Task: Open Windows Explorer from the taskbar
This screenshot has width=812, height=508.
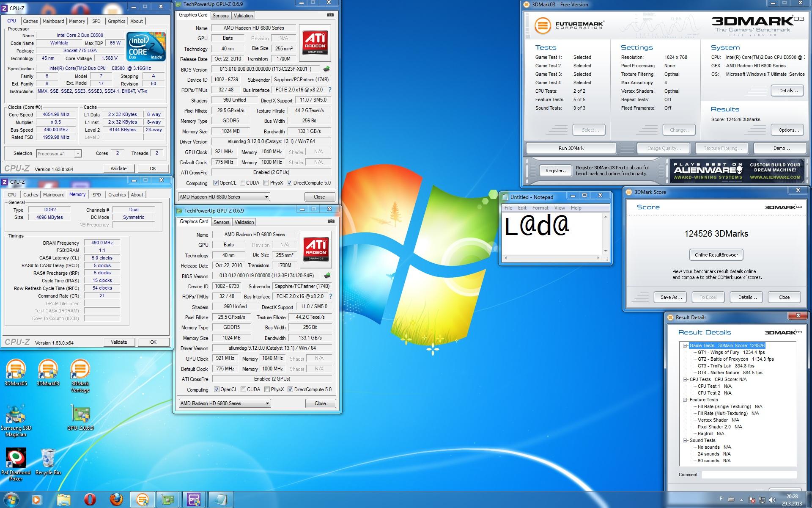Action: 63,500
